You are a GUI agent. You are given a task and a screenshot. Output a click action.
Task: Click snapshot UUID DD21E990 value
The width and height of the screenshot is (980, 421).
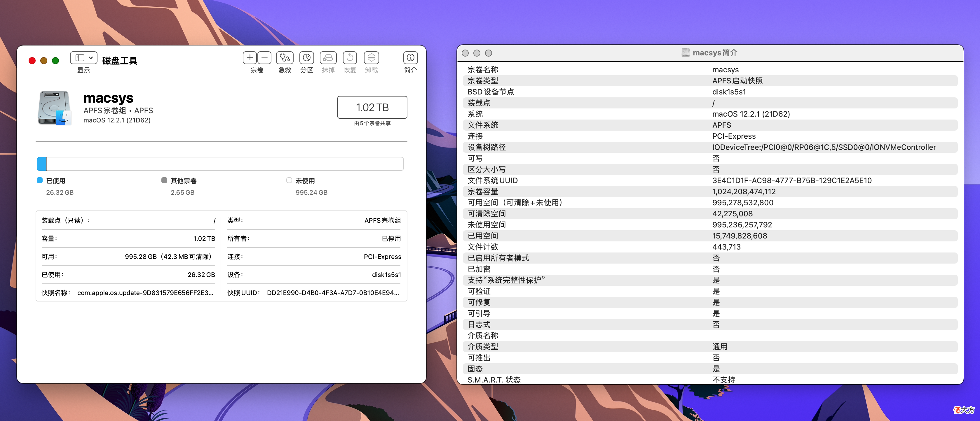click(x=333, y=293)
